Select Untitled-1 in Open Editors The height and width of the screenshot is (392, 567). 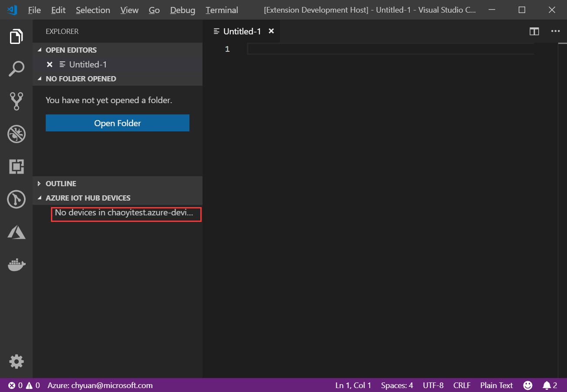click(x=118, y=64)
